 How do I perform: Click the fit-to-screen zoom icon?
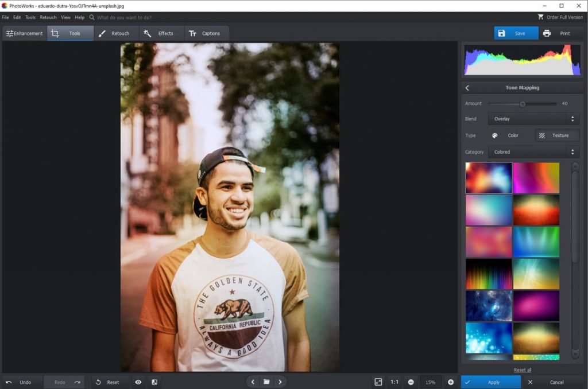(x=378, y=382)
